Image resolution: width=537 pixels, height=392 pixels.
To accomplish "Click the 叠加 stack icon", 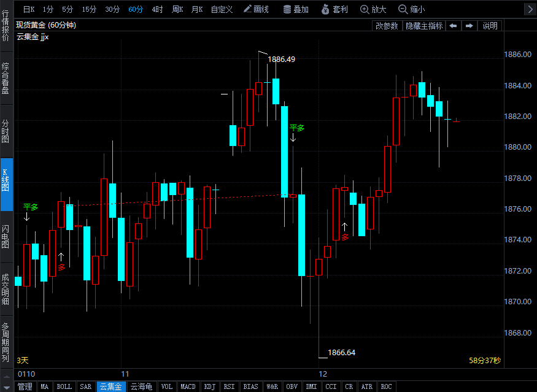I will pyautogui.click(x=287, y=9).
